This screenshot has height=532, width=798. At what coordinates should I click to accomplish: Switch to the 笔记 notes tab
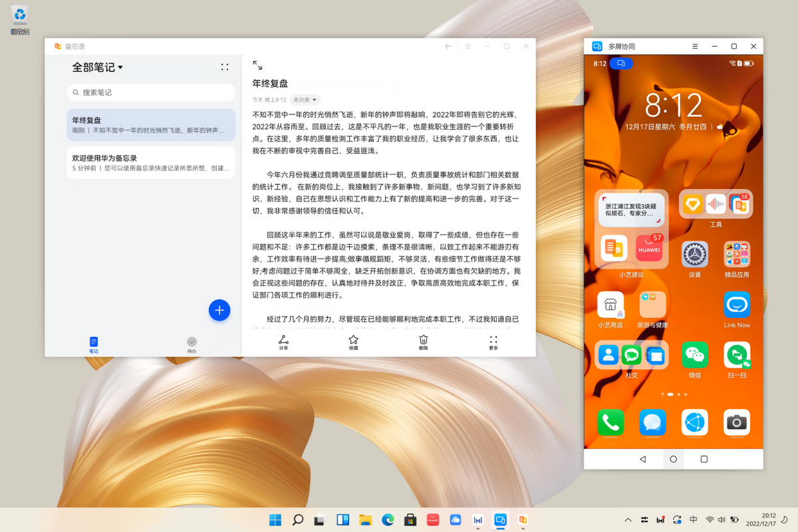coord(94,344)
